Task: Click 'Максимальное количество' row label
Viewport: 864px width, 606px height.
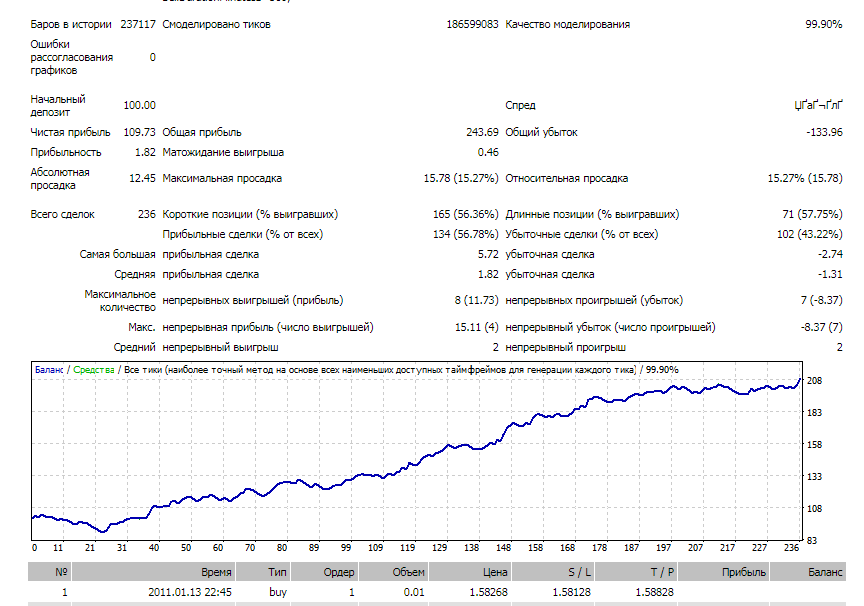Action: pos(120,301)
